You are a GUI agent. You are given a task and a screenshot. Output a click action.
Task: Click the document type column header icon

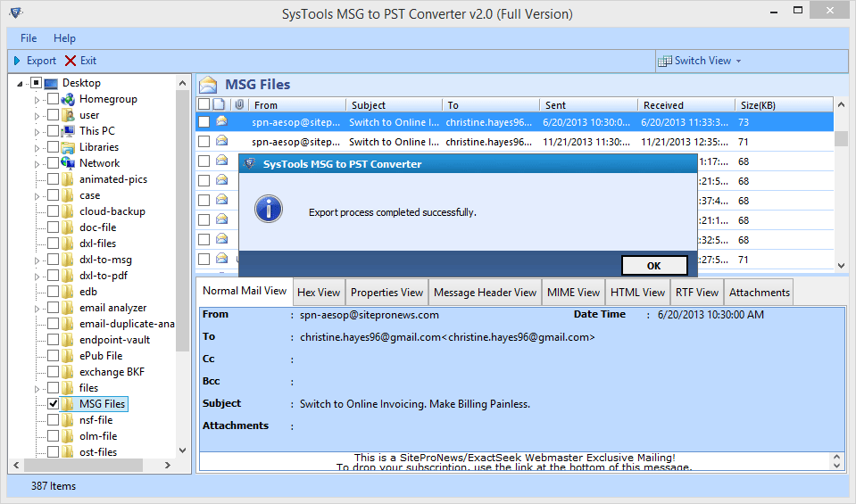point(219,104)
